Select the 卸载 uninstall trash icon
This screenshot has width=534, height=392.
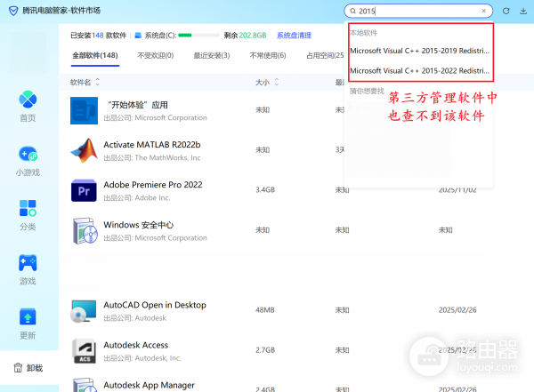pos(18,368)
